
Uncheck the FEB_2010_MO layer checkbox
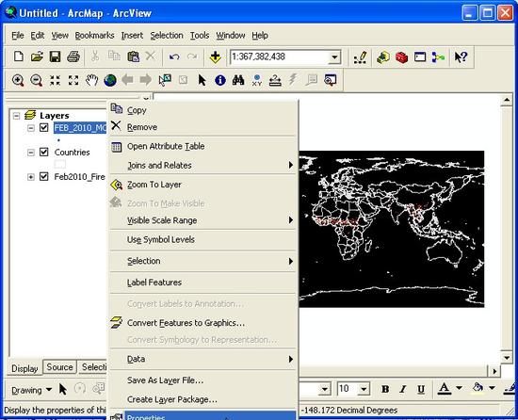point(44,127)
